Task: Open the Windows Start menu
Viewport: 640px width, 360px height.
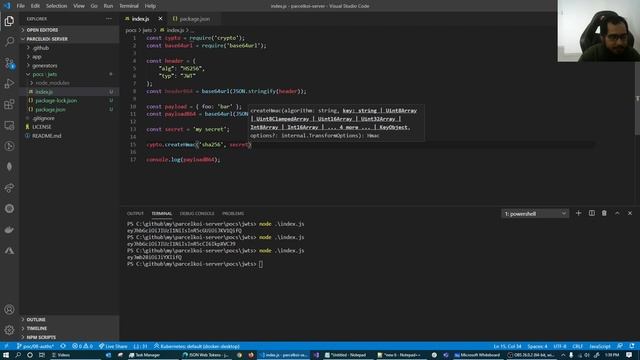Action: [6, 355]
